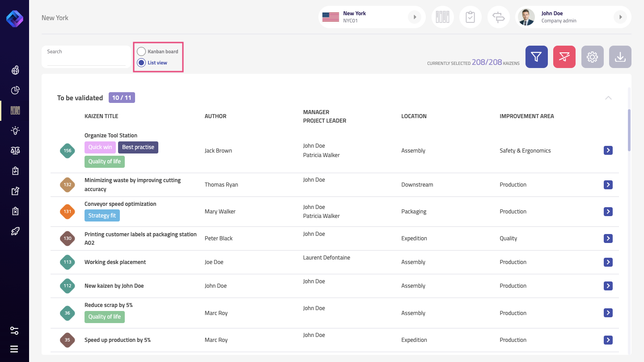Click the red clear filters button
Viewport: 644px width, 362px height.
point(564,57)
